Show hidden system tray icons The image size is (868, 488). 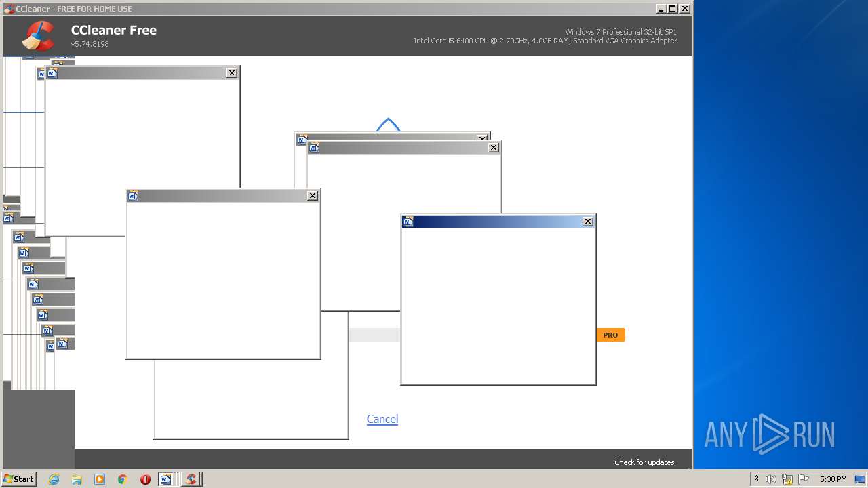tap(757, 479)
